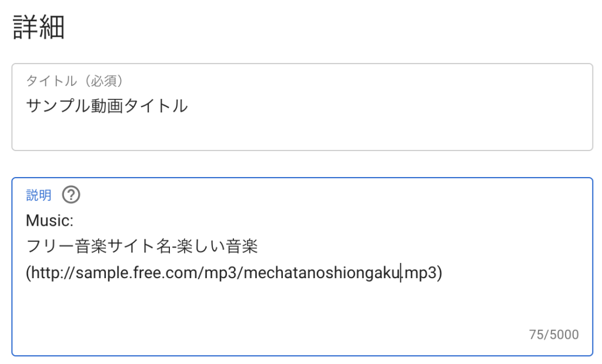Click empty space right of Music: text
This screenshot has height=364, width=602.
[x=294, y=221]
